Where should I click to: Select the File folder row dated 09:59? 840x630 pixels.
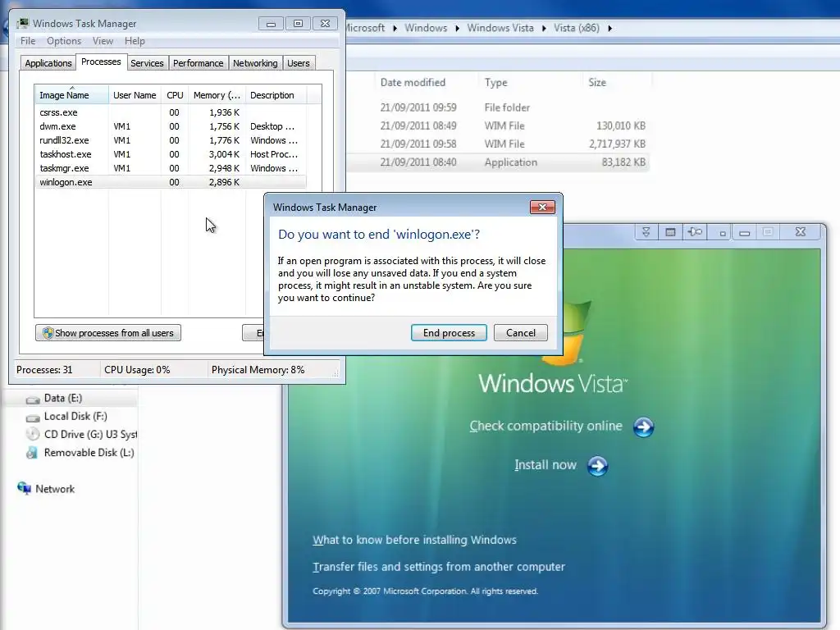498,107
